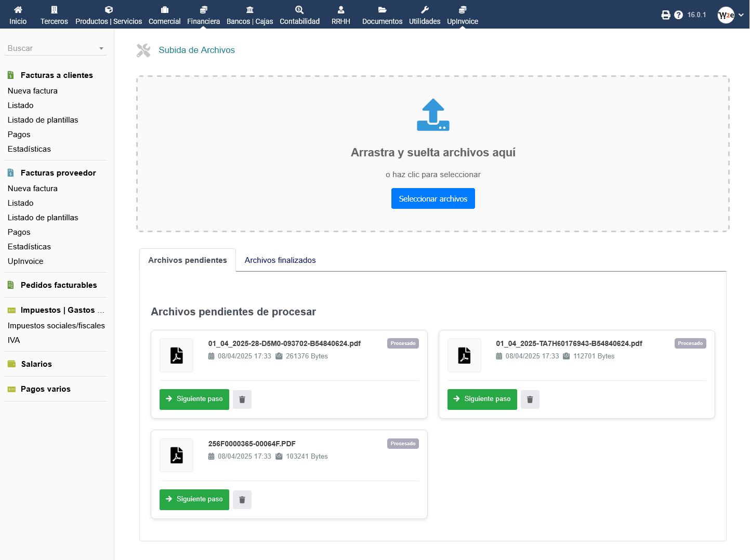The height and width of the screenshot is (560, 750).
Task: Expand the user account dropdown arrow
Action: (x=741, y=15)
